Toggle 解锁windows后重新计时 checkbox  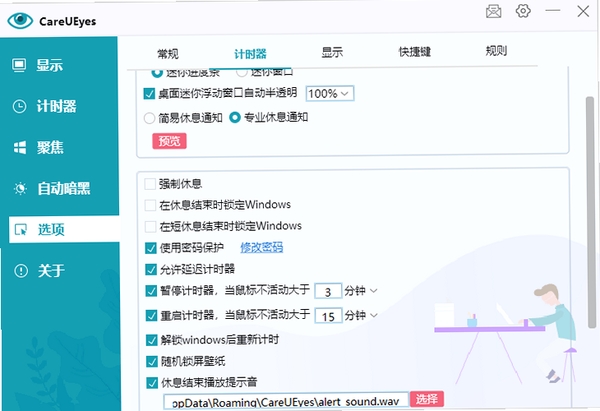pos(152,340)
